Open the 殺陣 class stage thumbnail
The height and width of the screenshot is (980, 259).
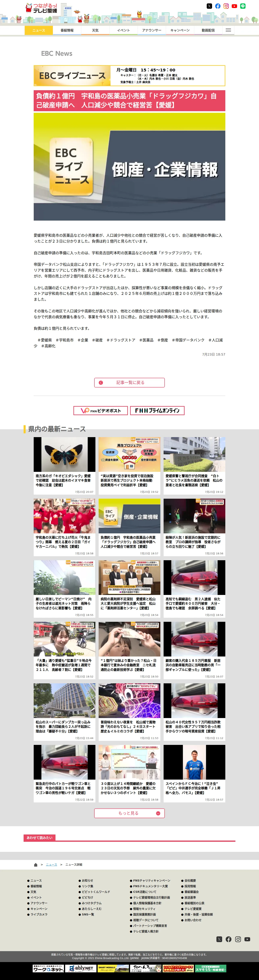pos(194,516)
